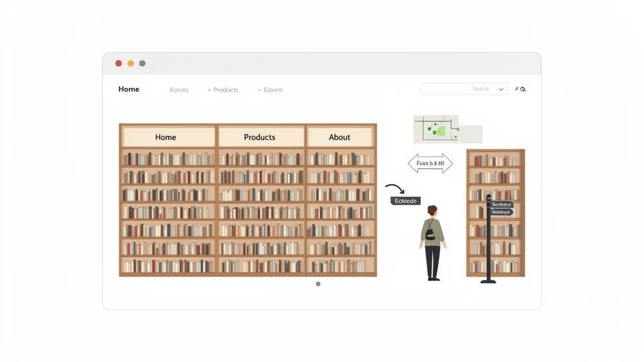Screen dimensions: 644x362
Task: Switch to the Products shelf tab
Action: point(260,136)
